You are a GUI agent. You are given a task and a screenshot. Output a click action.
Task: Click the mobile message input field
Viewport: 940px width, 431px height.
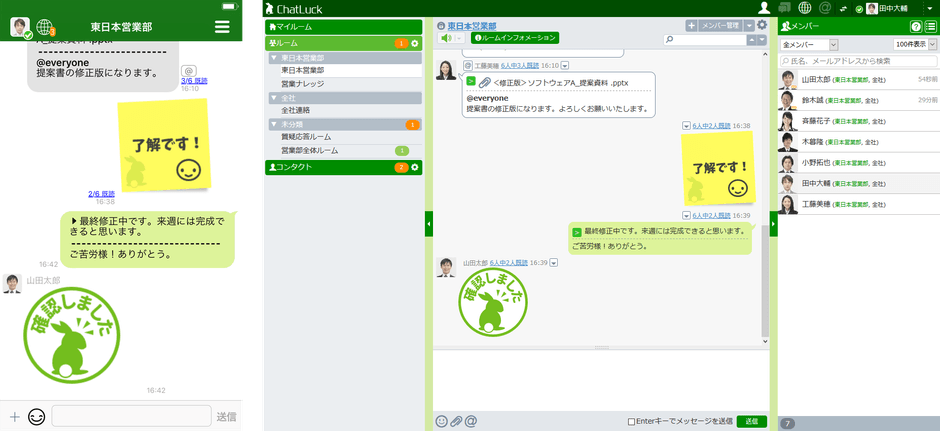click(131, 416)
